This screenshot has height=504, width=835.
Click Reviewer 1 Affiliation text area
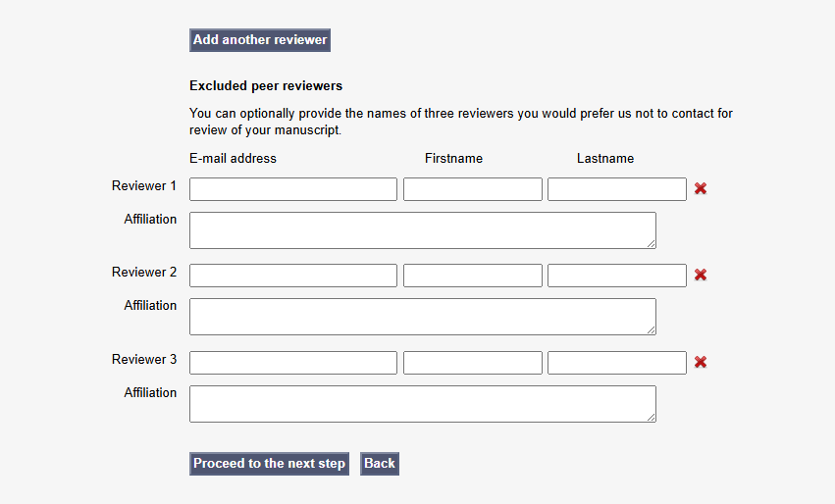point(423,230)
